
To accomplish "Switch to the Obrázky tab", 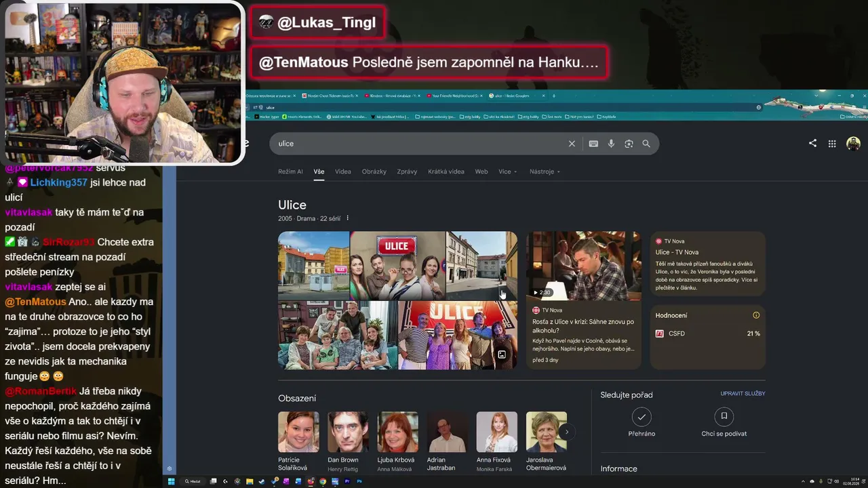I will [x=374, y=171].
